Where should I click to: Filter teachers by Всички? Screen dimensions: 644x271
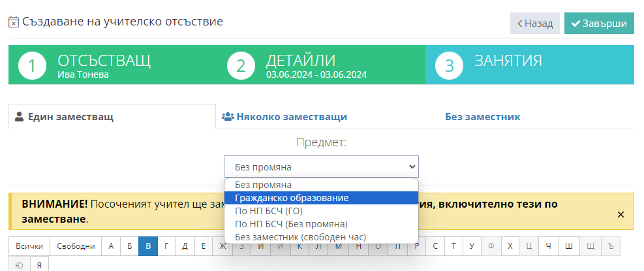point(29,246)
